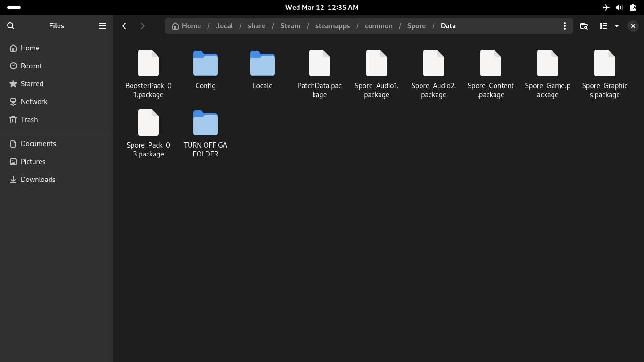Click the Data segment in path bar
The height and width of the screenshot is (362, 644).
(x=448, y=26)
